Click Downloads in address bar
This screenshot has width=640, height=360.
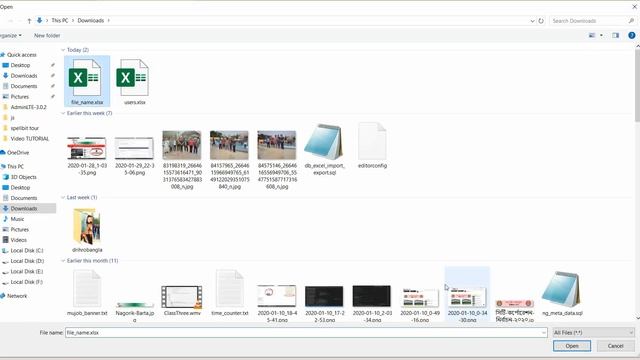pos(91,20)
